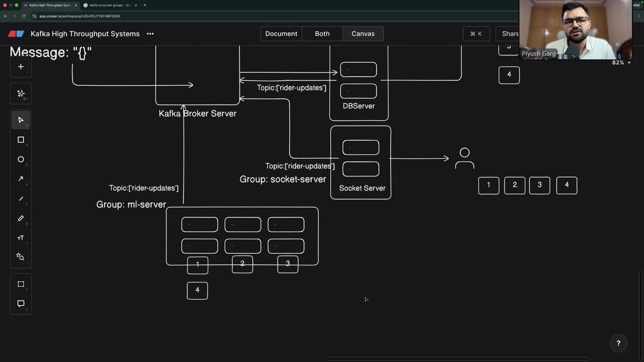Viewport: 644px width, 362px height.
Task: Open site information icon in address bar
Action: (34, 16)
